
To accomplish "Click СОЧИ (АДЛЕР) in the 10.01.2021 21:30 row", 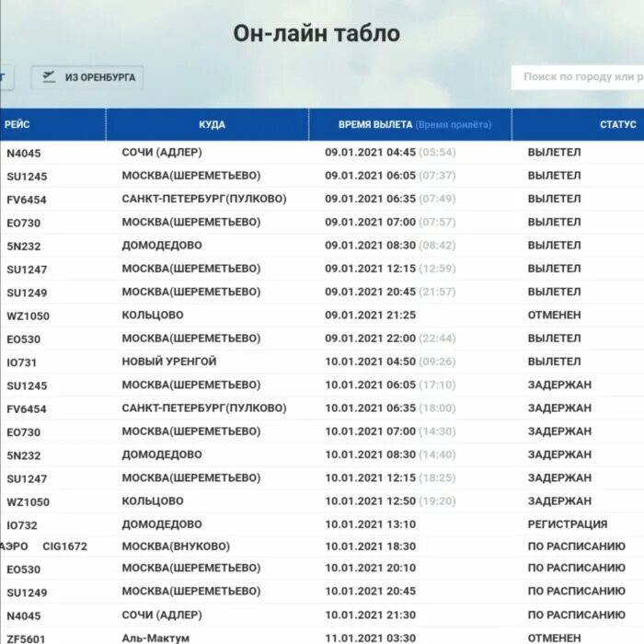I will coord(162,615).
